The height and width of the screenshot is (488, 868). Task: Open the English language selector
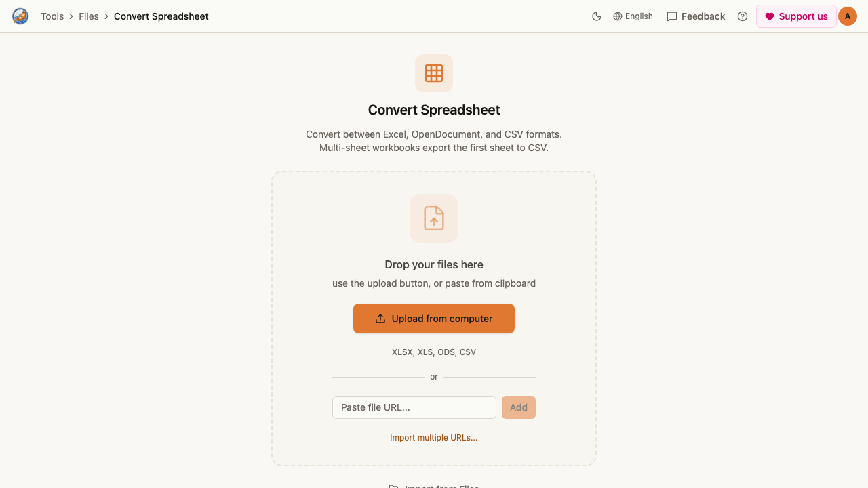633,16
